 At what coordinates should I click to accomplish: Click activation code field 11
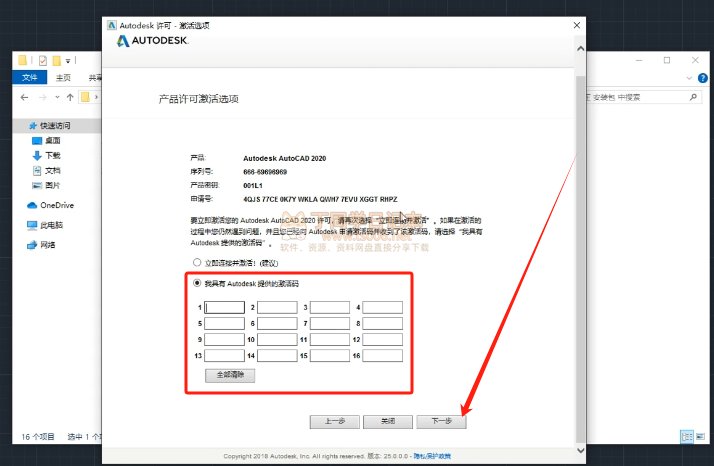point(330,339)
